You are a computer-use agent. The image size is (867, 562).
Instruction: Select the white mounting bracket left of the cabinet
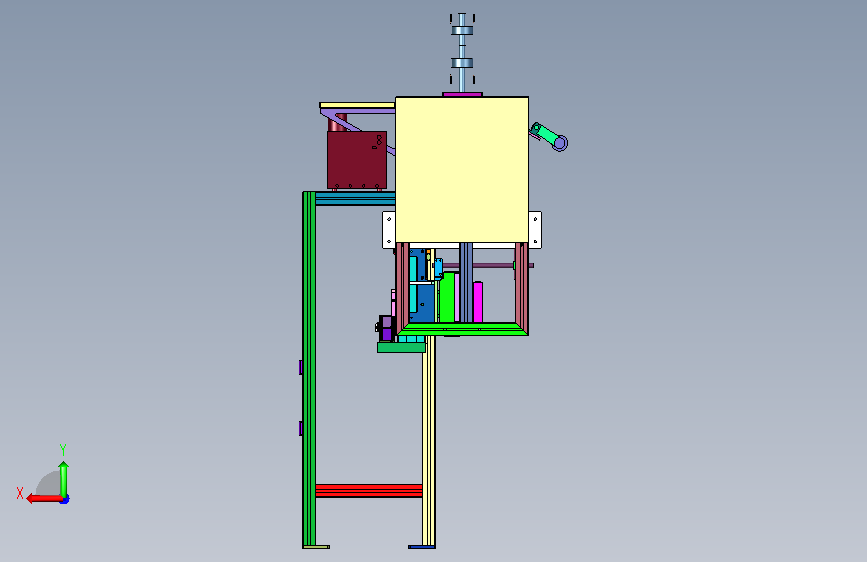[x=389, y=230]
